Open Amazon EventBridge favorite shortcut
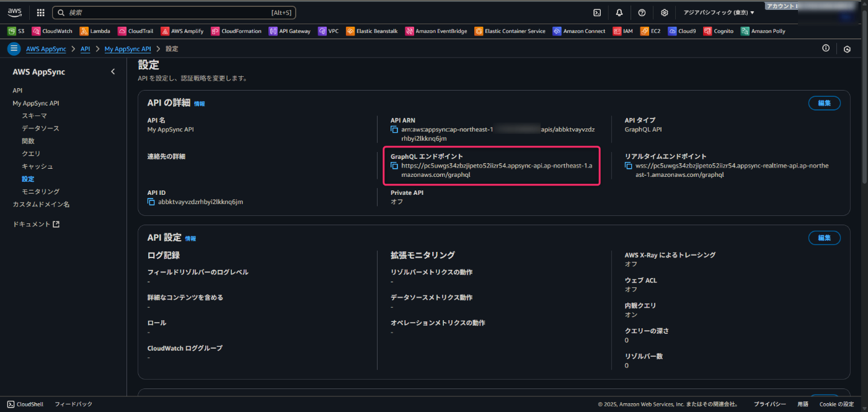The height and width of the screenshot is (412, 868). 436,31
